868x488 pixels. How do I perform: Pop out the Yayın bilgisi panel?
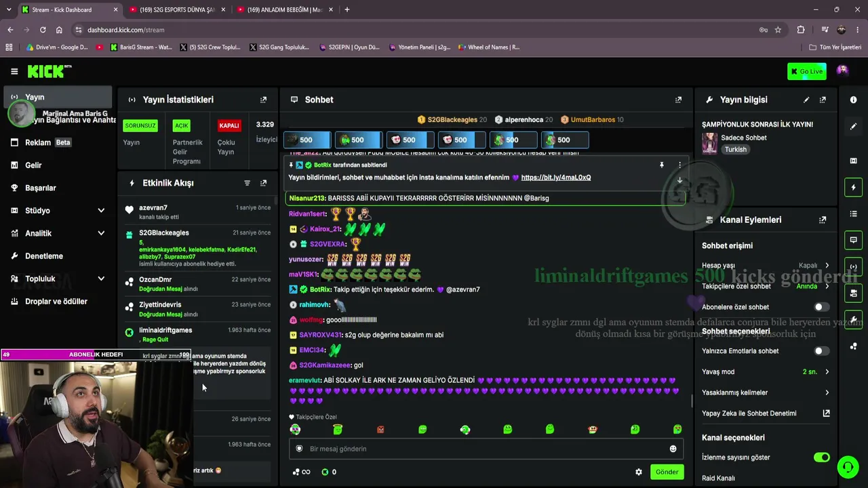823,100
